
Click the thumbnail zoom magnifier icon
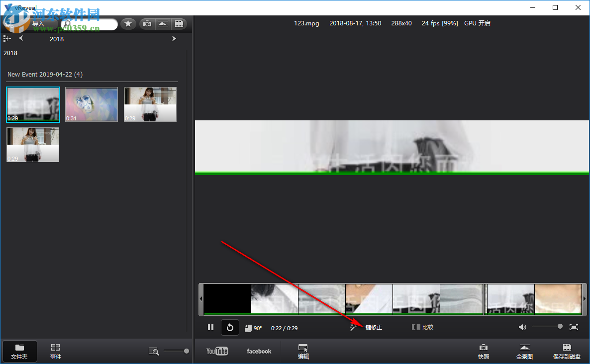tap(154, 351)
